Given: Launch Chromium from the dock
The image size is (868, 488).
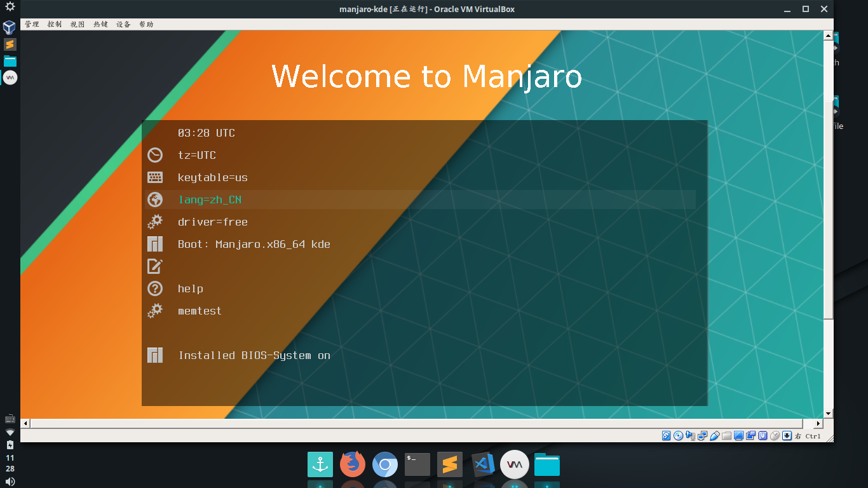Looking at the screenshot, I should (385, 464).
